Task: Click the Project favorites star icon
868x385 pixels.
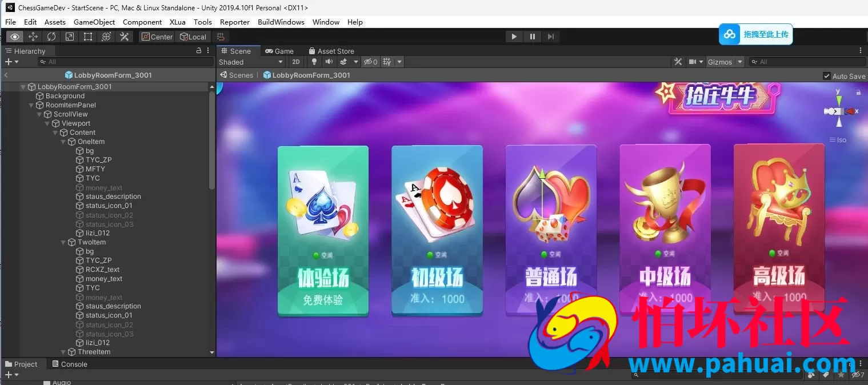Action: tap(841, 375)
